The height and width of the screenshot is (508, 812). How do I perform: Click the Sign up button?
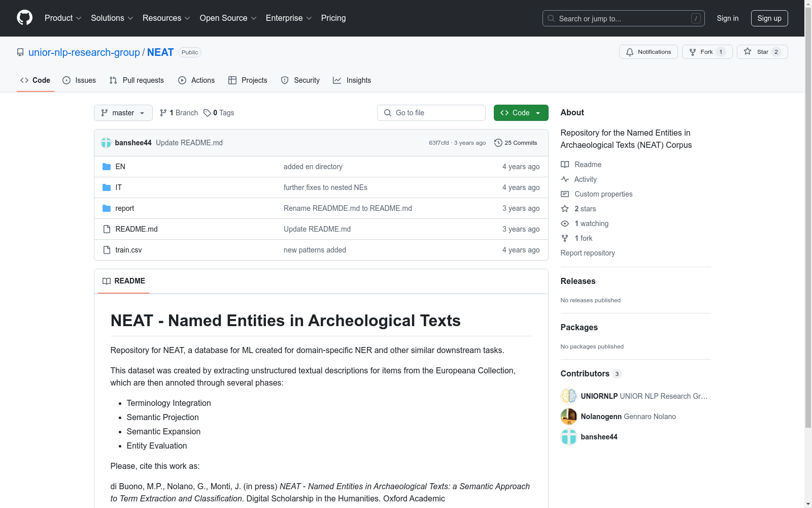point(769,18)
